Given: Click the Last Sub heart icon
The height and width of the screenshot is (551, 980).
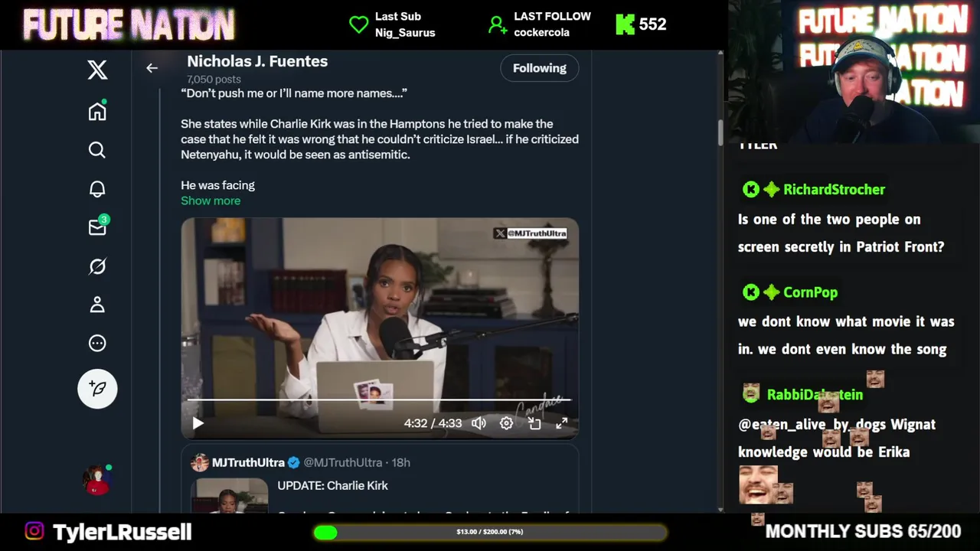Looking at the screenshot, I should (x=358, y=24).
